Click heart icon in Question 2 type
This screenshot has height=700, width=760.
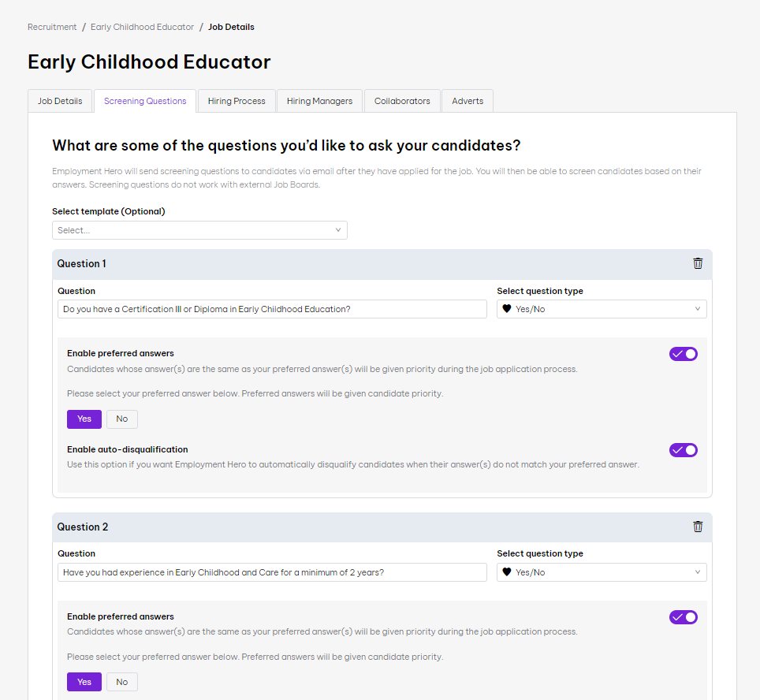(506, 572)
